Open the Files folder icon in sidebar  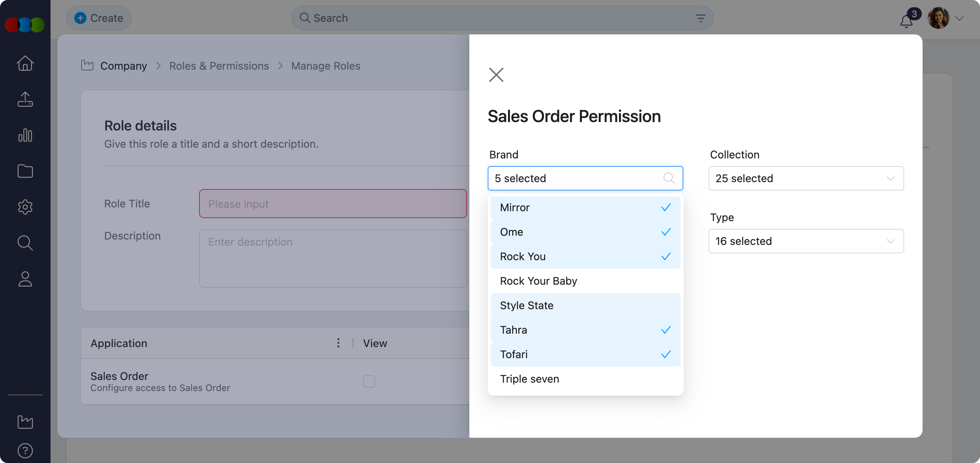[x=24, y=171]
